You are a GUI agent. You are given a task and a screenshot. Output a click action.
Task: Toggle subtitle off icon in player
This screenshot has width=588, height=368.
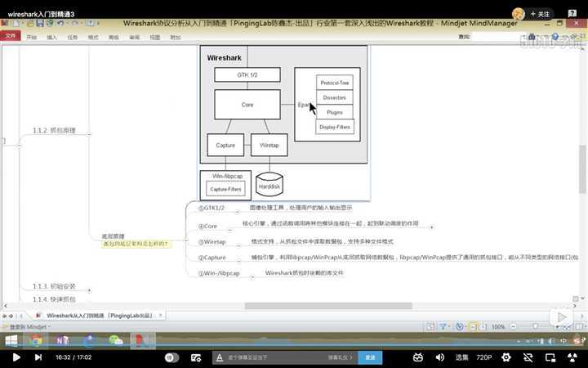528,357
